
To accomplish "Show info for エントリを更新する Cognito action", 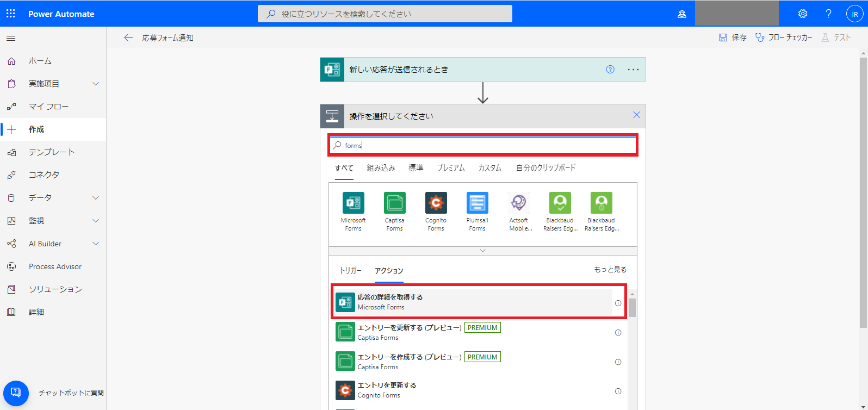I will [618, 392].
